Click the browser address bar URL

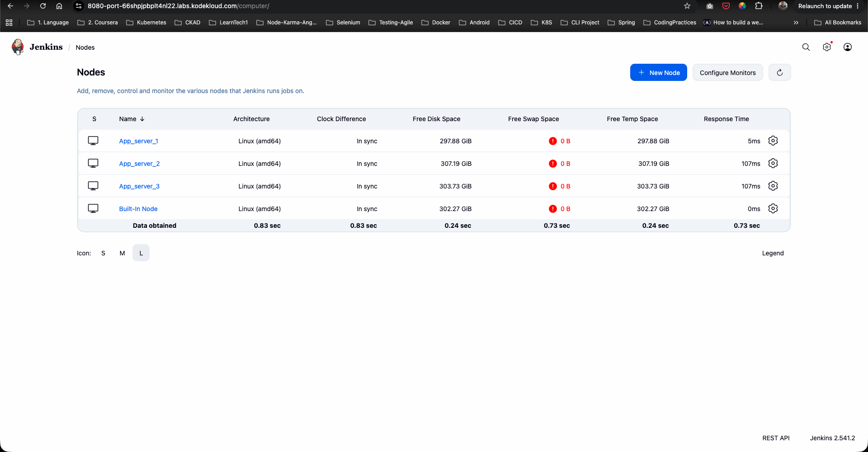[179, 6]
